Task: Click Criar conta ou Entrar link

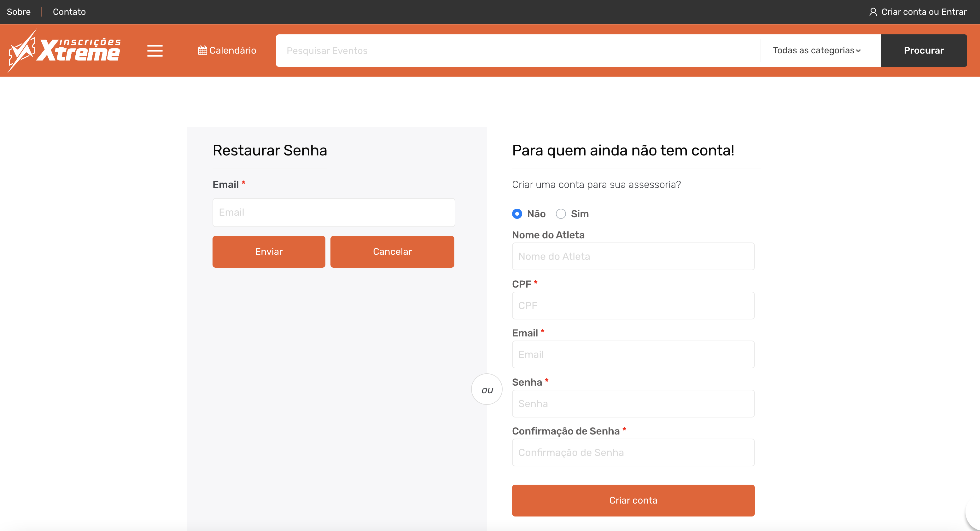Action: click(x=924, y=12)
